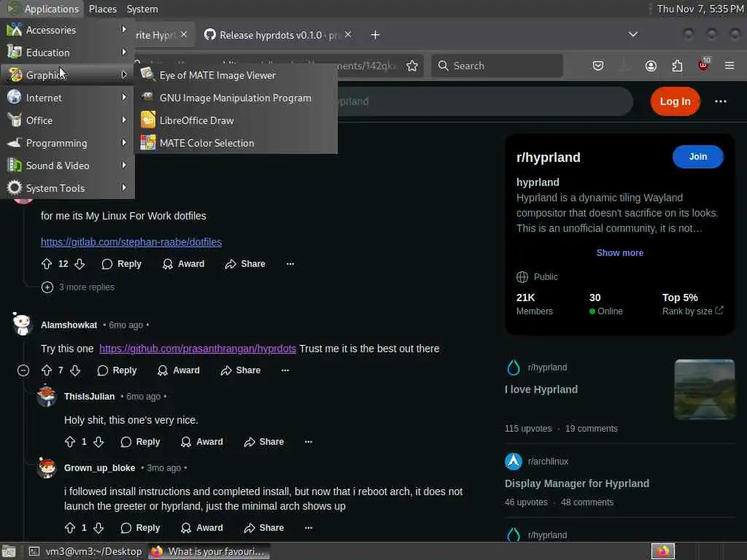Screen dimensions: 747x560
Task: Upvote Alamshowkat's comment
Action: (47, 370)
